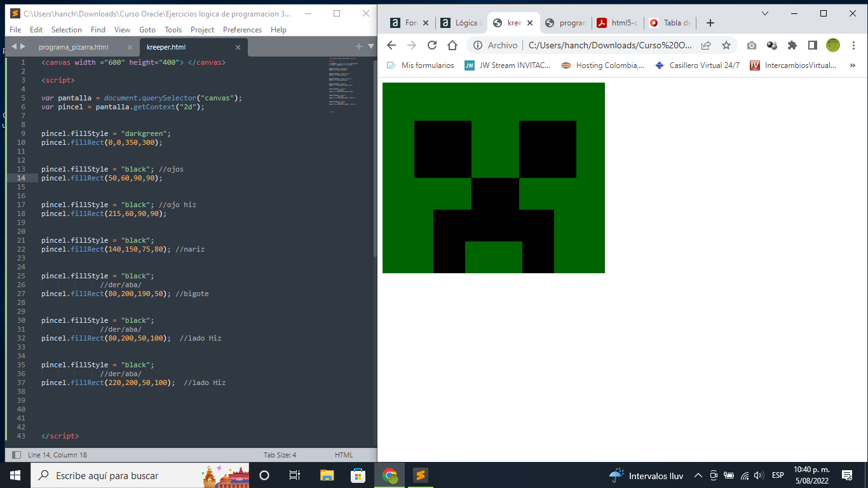Open the View menu
This screenshot has width=868, height=488.
click(x=122, y=29)
